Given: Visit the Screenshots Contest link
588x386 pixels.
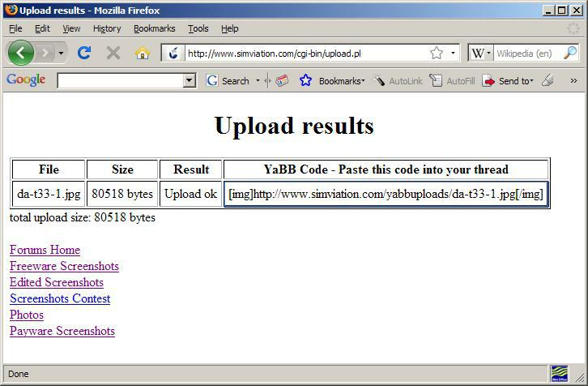Looking at the screenshot, I should click(x=60, y=298).
